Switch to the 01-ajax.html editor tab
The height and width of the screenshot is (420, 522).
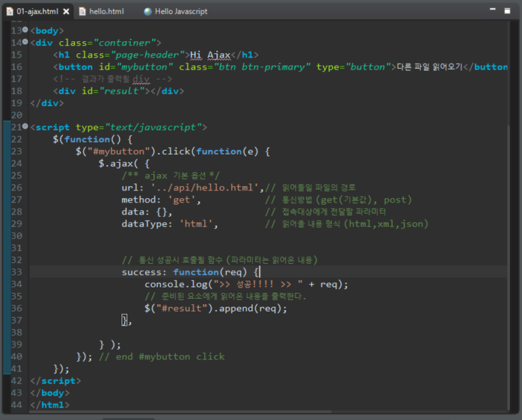37,11
